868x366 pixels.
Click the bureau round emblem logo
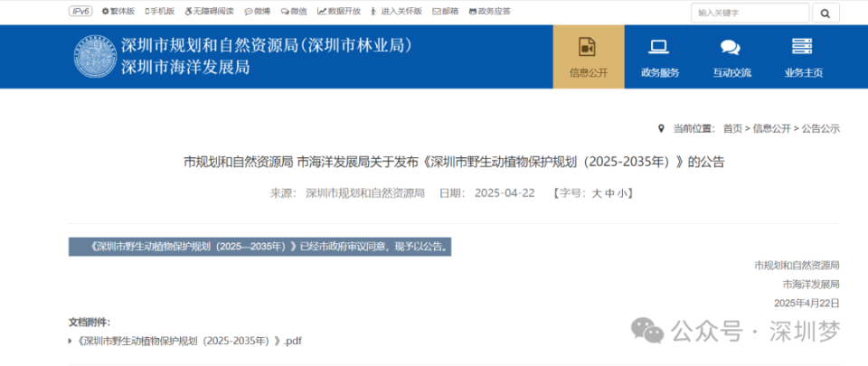pos(94,56)
